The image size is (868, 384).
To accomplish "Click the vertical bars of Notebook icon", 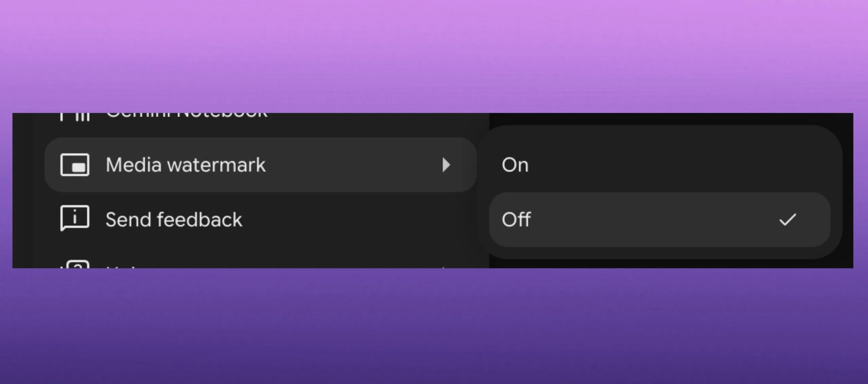I will coord(83,117).
